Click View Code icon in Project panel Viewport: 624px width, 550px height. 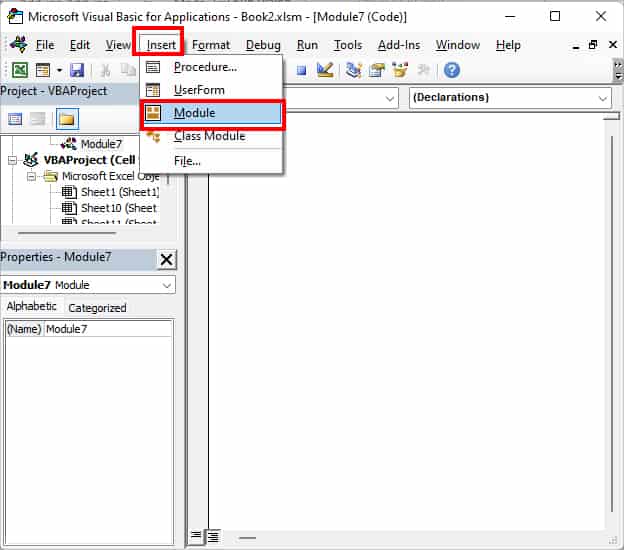coord(15,119)
